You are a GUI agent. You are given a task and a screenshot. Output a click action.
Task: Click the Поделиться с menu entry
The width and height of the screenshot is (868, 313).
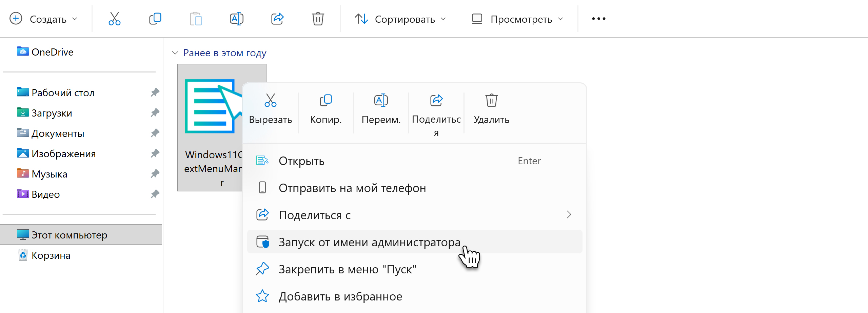pos(415,215)
